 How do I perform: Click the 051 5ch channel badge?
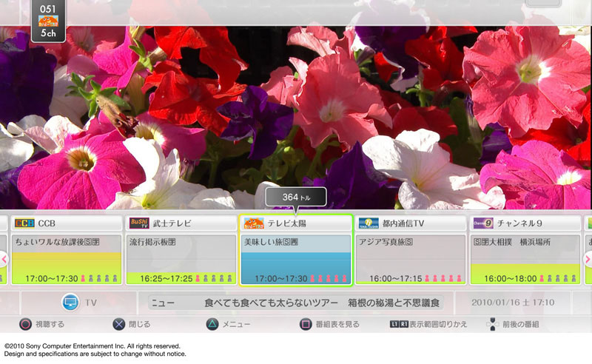click(x=49, y=20)
